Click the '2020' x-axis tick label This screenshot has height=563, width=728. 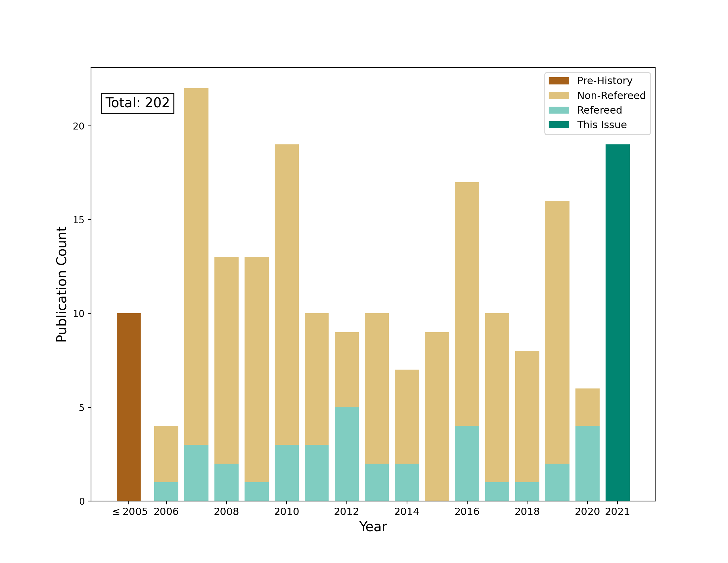click(587, 511)
